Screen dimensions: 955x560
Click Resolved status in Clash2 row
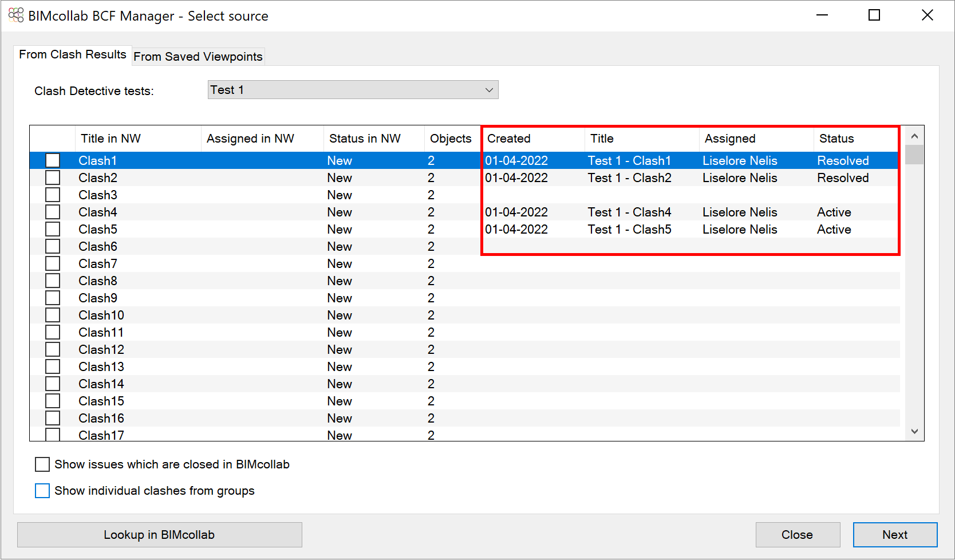(843, 178)
